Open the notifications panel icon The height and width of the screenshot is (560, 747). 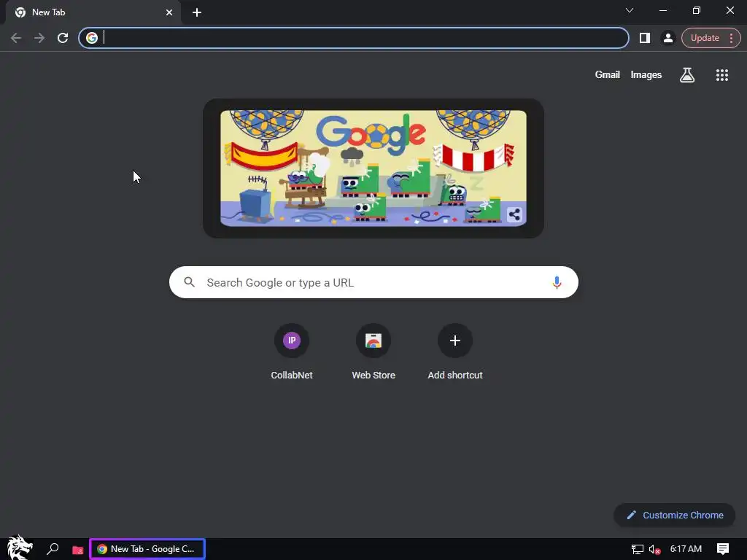coord(723,549)
